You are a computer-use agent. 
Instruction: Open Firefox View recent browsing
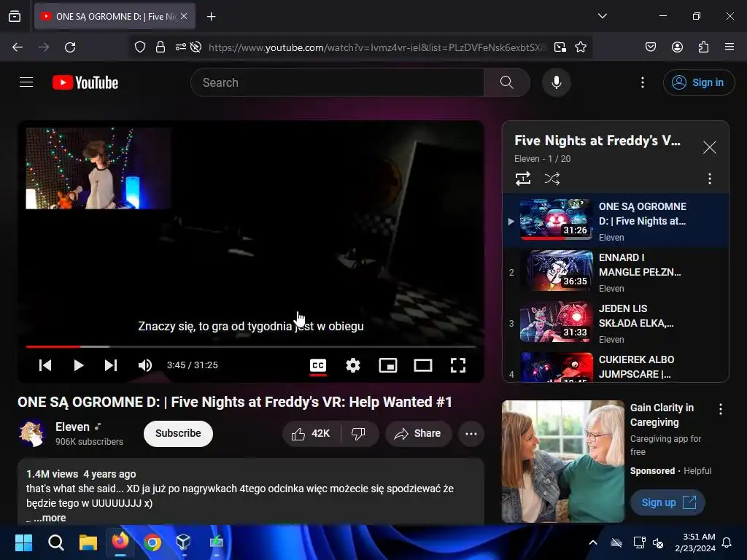[15, 16]
